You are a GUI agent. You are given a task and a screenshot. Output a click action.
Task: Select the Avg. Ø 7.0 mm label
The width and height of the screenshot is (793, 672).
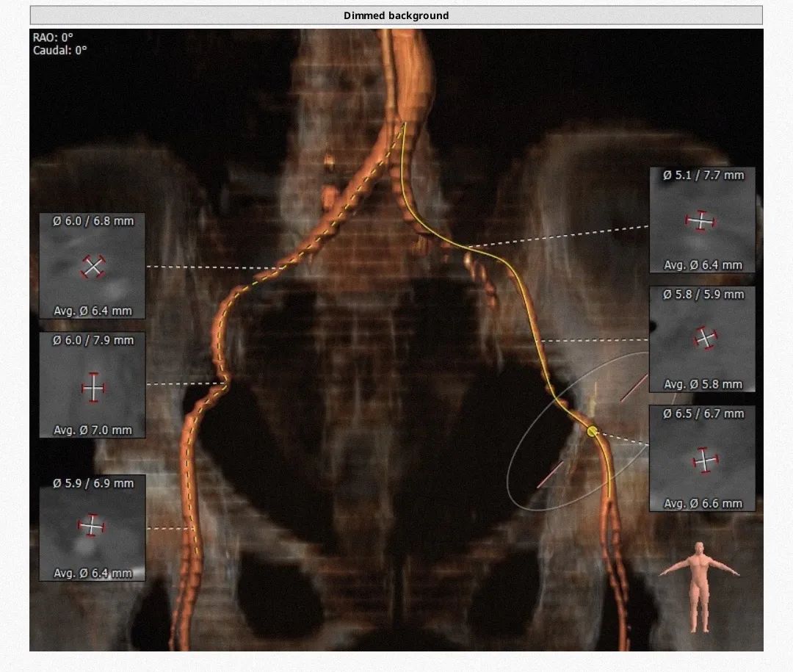(93, 430)
